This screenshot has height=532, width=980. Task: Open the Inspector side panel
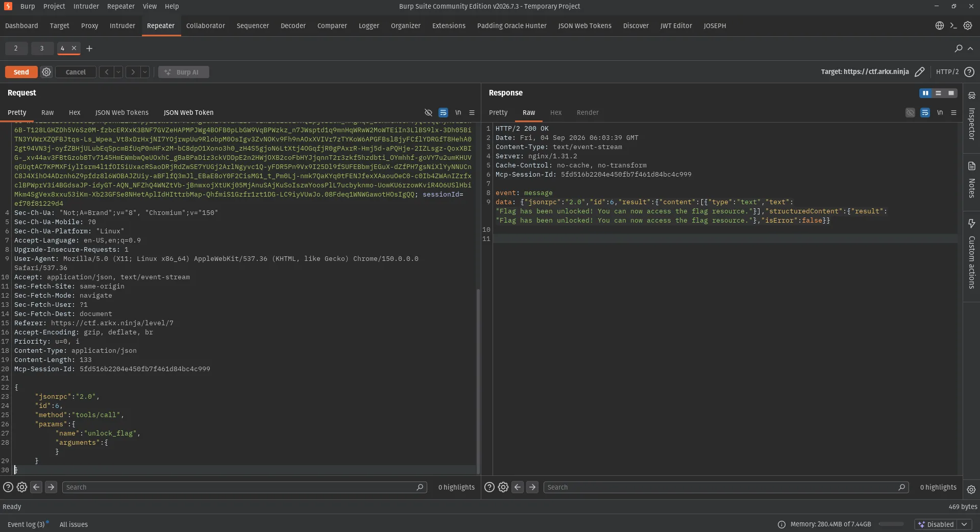tap(971, 116)
